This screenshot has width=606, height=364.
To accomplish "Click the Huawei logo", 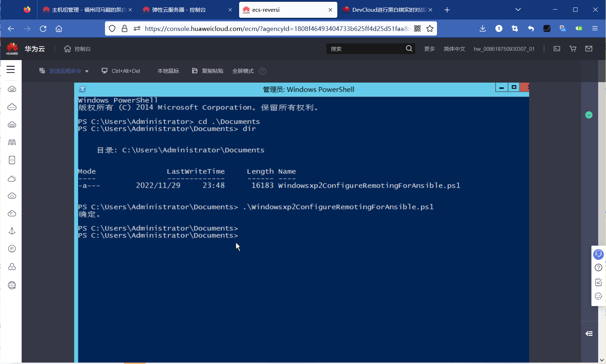I will [12, 49].
